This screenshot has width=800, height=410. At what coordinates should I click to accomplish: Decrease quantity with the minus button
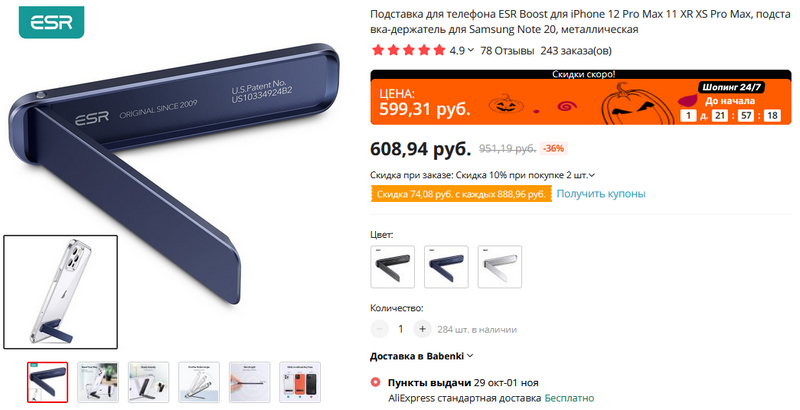[x=379, y=329]
